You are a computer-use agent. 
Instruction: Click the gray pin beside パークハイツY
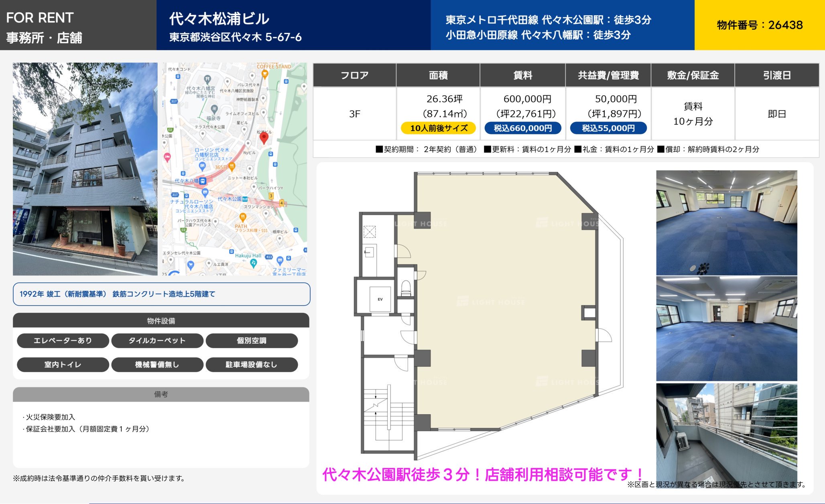254,187
